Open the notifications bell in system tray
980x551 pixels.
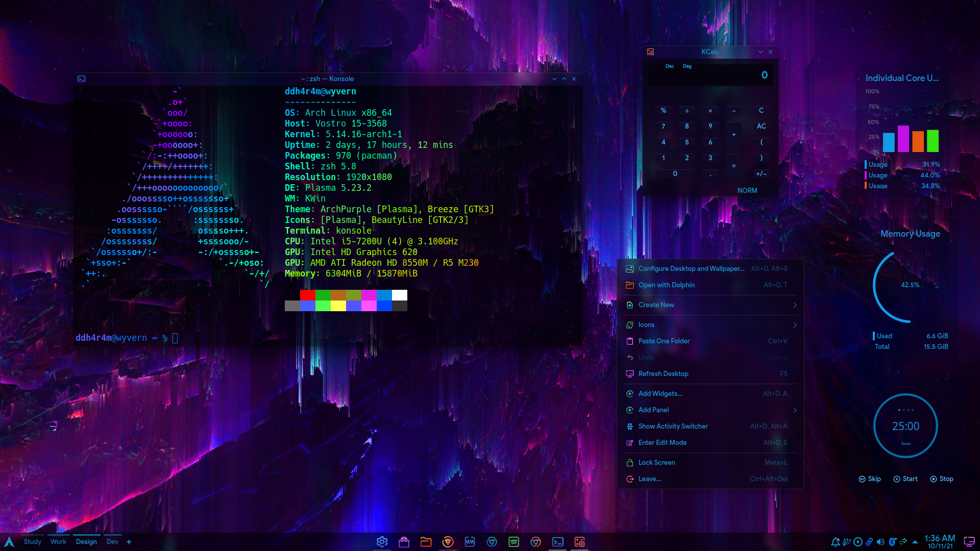point(835,542)
